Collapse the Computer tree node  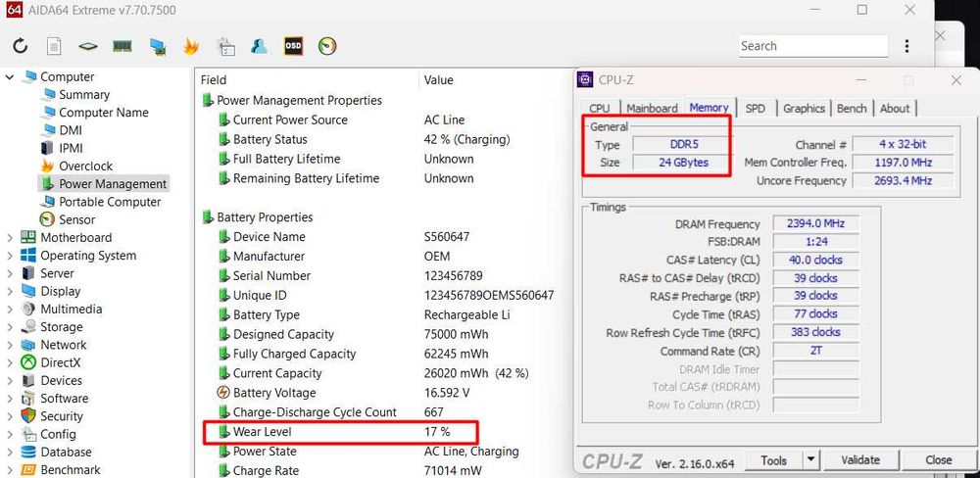[10, 76]
